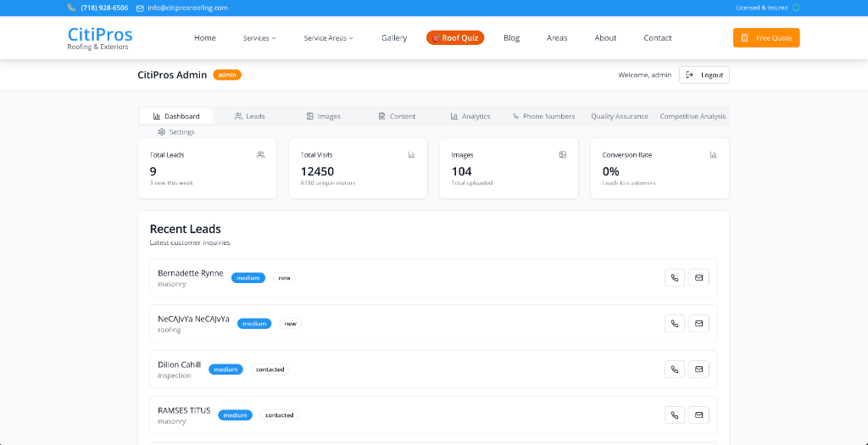Click the orange Free Quote button
This screenshot has width=868, height=445.
tap(765, 38)
